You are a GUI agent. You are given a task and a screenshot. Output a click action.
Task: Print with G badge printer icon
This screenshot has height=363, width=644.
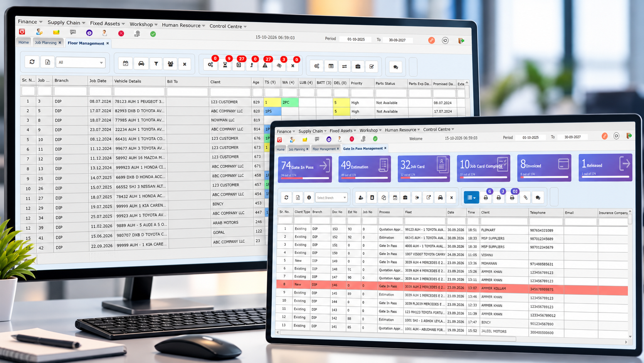coord(486,198)
